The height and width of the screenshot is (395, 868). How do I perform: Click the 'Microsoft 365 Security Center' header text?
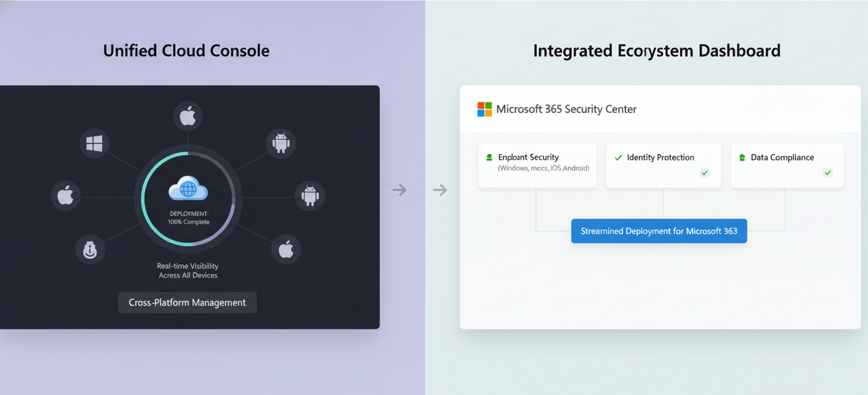tap(566, 109)
